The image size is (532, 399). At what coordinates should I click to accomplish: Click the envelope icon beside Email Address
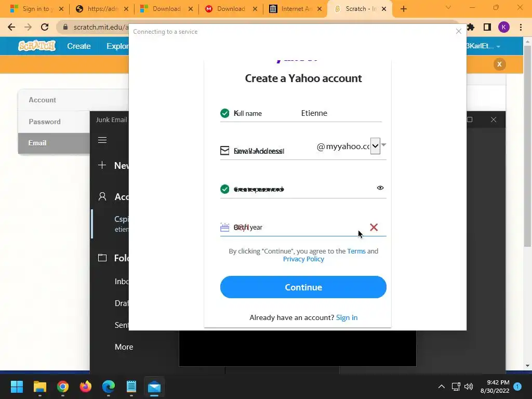pos(224,150)
